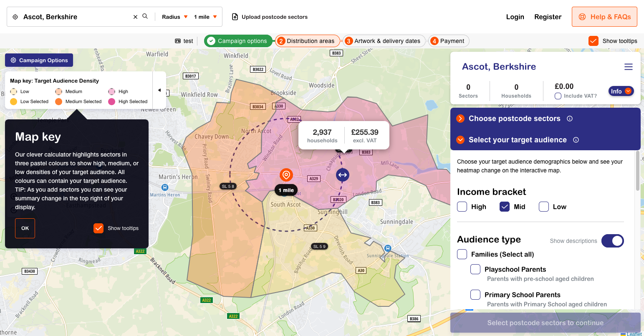This screenshot has width=644, height=336.
Task: Open Help & FAQs
Action: pos(604,17)
